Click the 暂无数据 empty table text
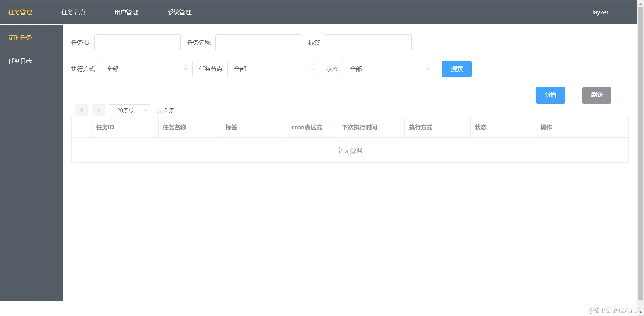644x316 pixels. (x=350, y=151)
